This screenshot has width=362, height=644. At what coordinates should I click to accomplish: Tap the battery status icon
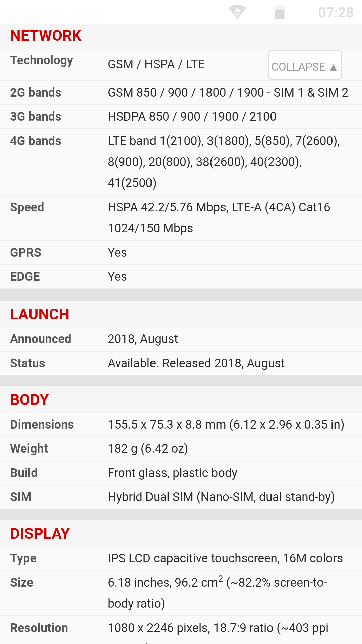point(280,12)
